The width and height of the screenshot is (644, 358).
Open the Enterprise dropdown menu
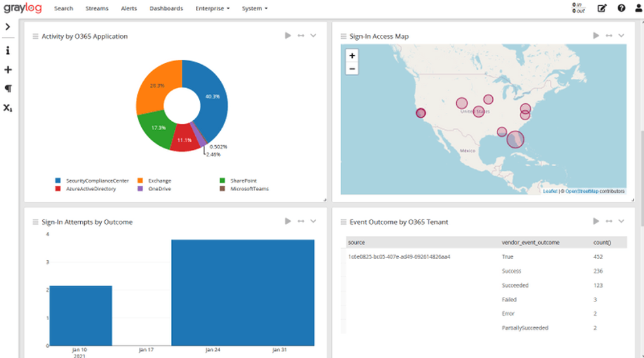coord(212,9)
